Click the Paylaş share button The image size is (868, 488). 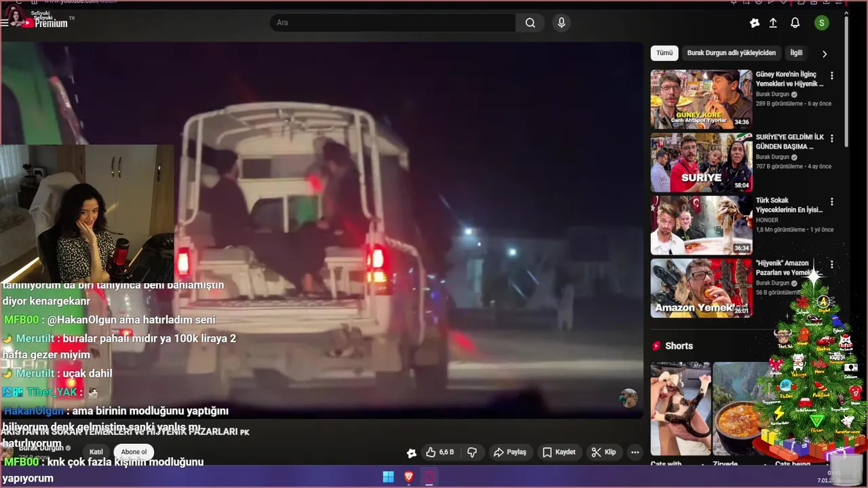pos(509,452)
